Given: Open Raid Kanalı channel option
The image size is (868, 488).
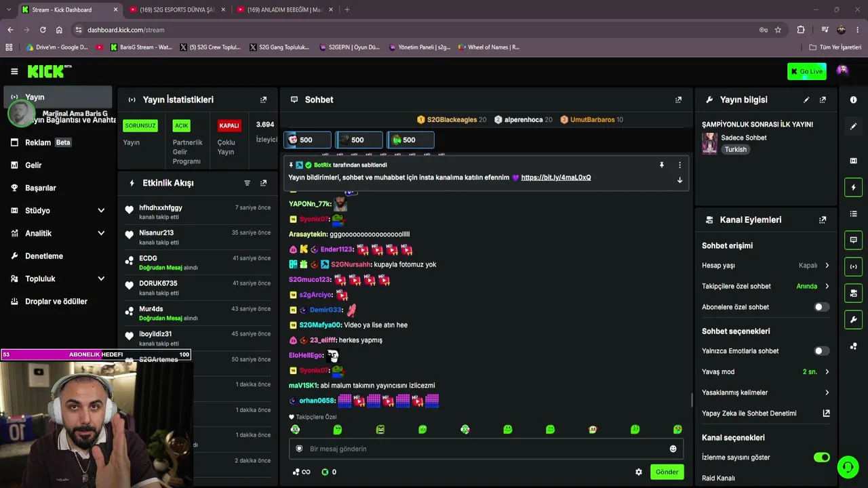Looking at the screenshot, I should (x=718, y=479).
